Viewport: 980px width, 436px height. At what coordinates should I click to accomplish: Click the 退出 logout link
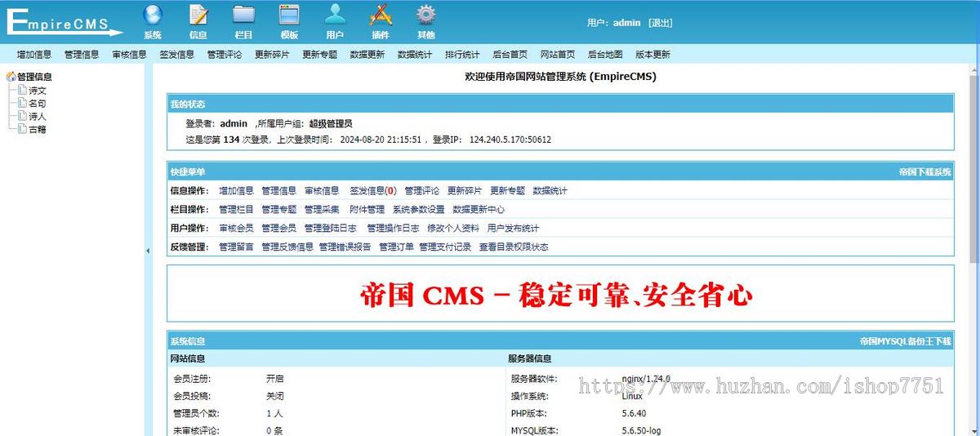(x=661, y=23)
